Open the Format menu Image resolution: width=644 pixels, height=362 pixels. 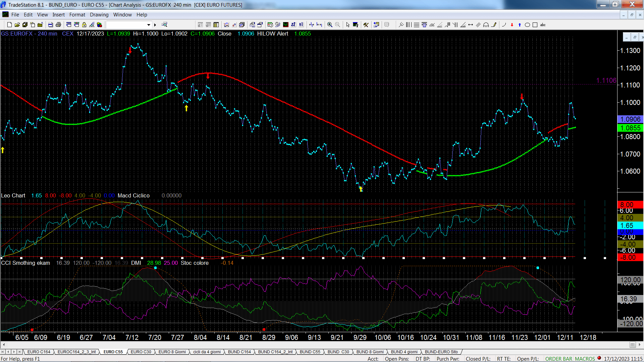pos(77,15)
